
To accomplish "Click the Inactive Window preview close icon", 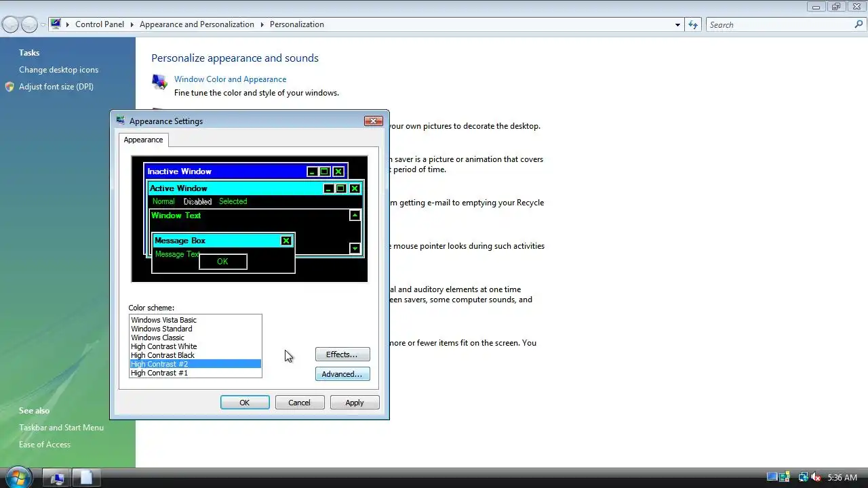I will tap(338, 171).
